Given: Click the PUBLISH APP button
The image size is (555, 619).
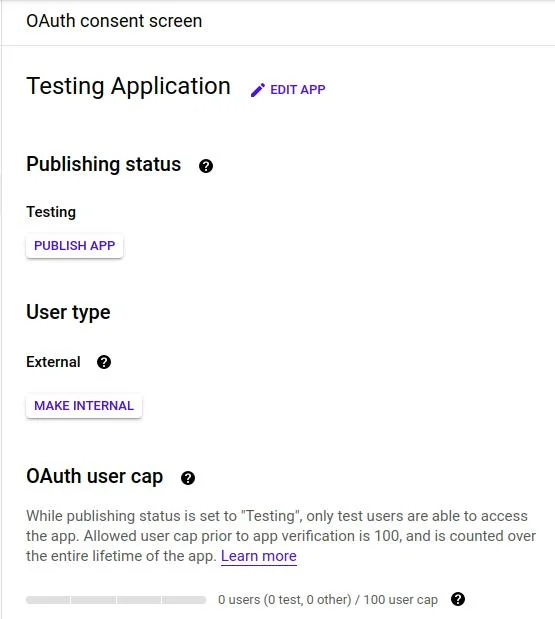Looking at the screenshot, I should [x=75, y=246].
